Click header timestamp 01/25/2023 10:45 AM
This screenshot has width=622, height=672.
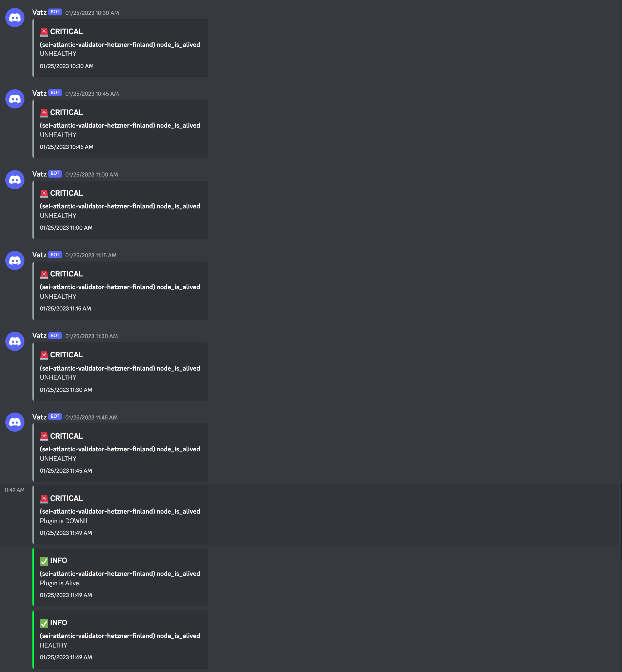(x=92, y=94)
